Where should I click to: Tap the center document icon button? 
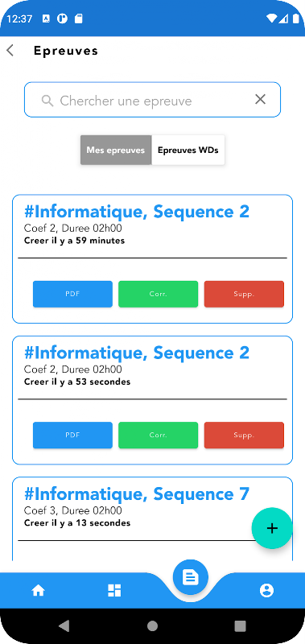click(191, 577)
